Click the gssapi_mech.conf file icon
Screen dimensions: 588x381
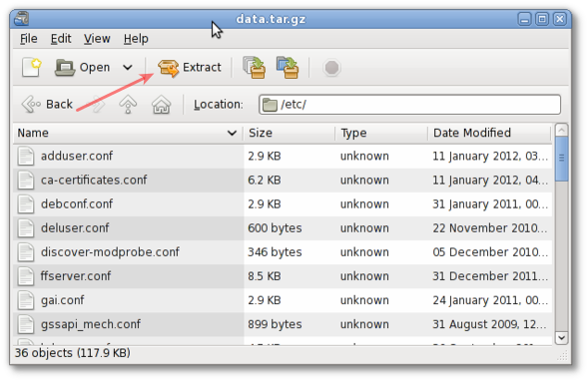pyautogui.click(x=26, y=324)
